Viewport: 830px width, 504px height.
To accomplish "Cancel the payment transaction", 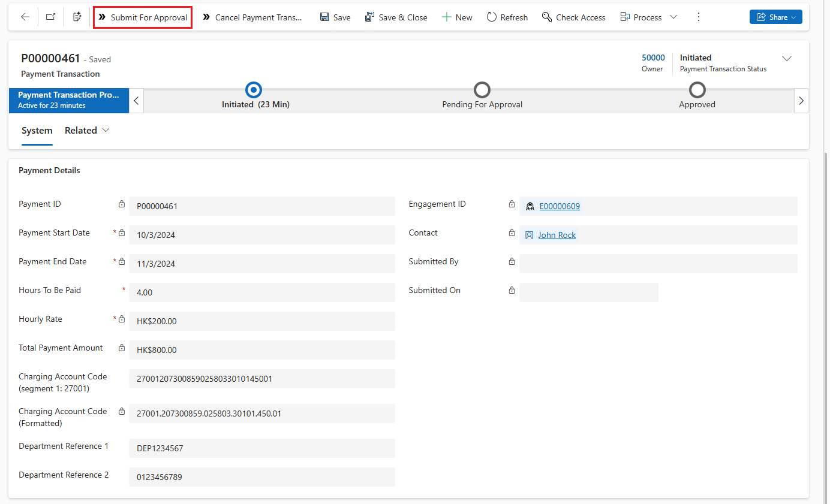I will (252, 17).
